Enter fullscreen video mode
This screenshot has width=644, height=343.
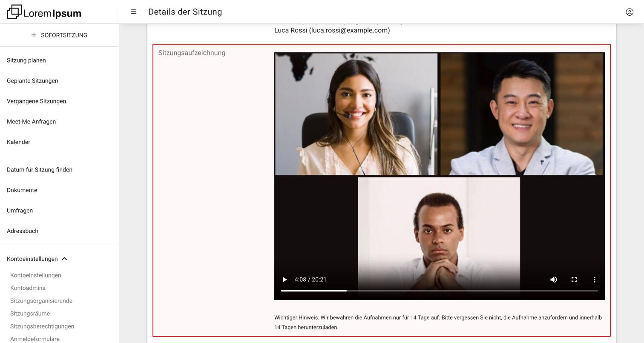pyautogui.click(x=574, y=280)
